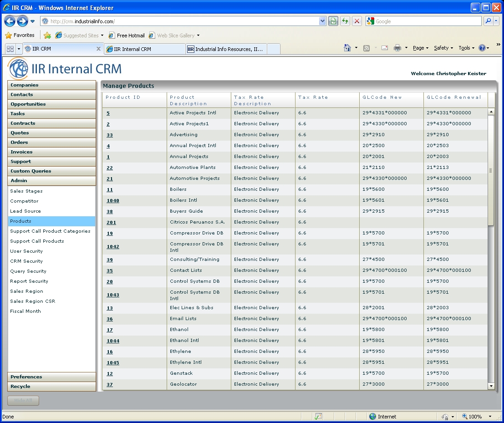Screen dimensions: 504x423
Task: Click the Home icon in command bar
Action: pyautogui.click(x=347, y=48)
